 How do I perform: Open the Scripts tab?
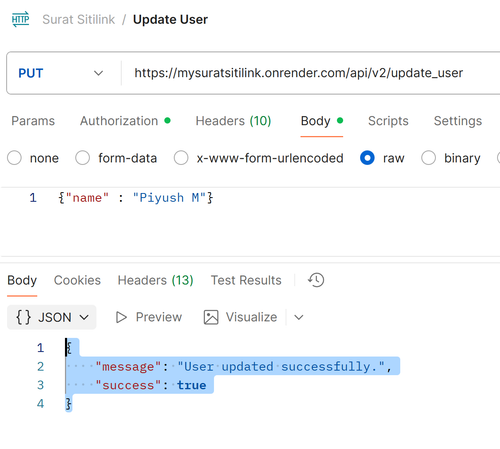pos(388,121)
